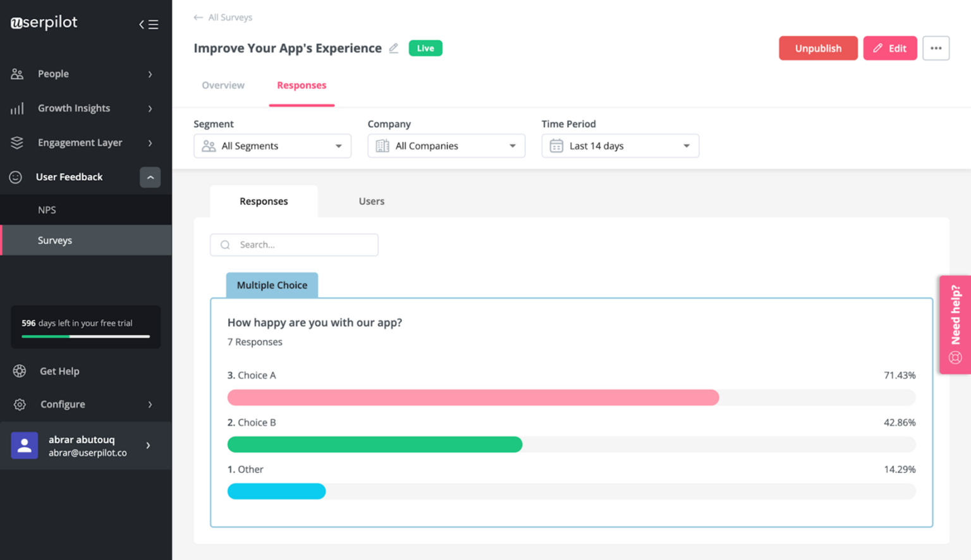Click the free trial progress bar
Screen dimensions: 971x560
pos(85,337)
